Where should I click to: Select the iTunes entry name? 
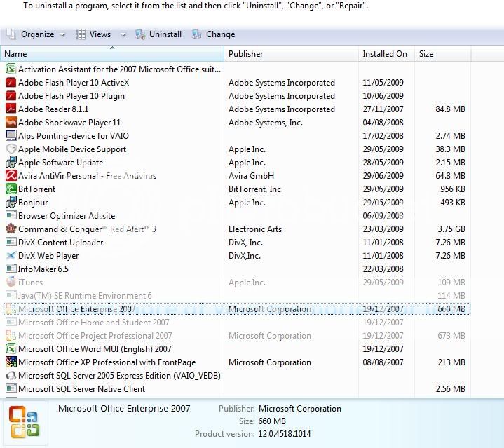(31, 283)
